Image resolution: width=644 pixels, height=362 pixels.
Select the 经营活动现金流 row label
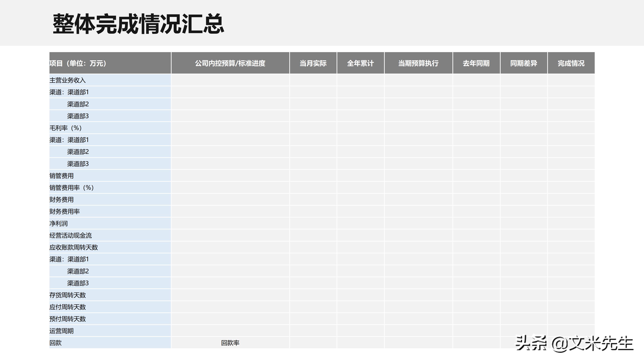pos(70,235)
